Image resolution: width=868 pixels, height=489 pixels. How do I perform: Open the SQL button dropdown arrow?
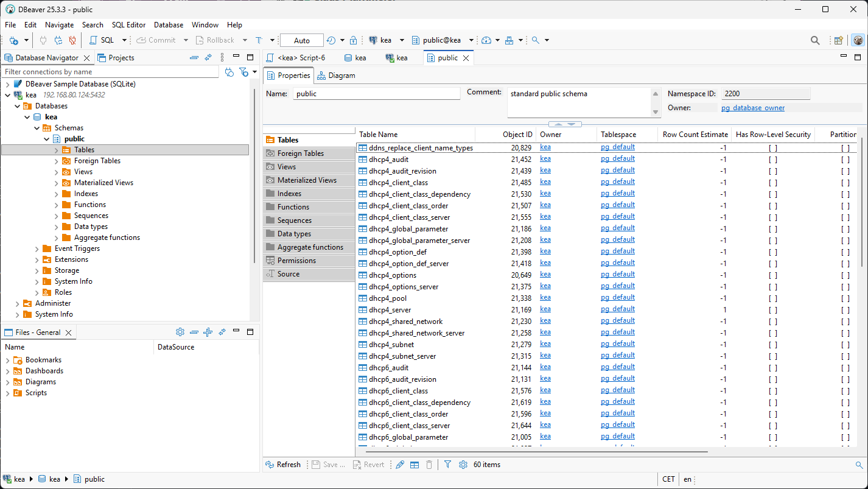tap(124, 40)
